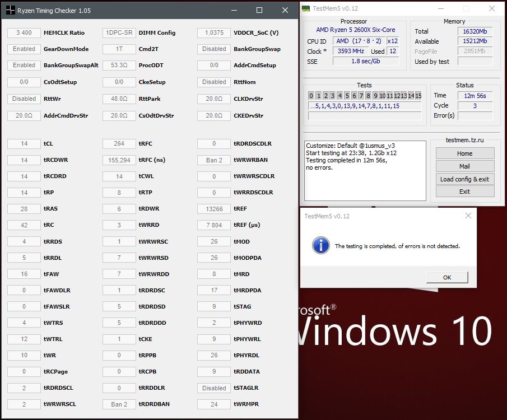Click the RttNom Disabled field

(x=214, y=82)
